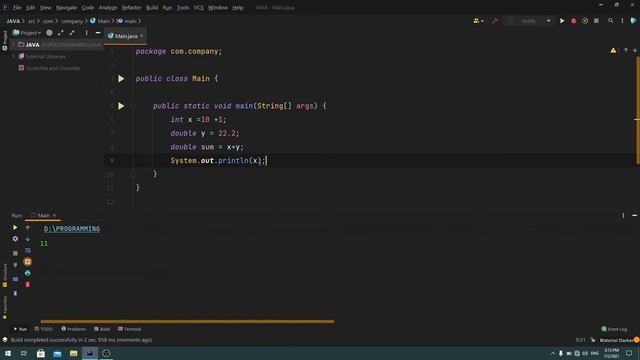Collapse all in the Project panel
Screen dimensions: 640x360
tap(72, 33)
